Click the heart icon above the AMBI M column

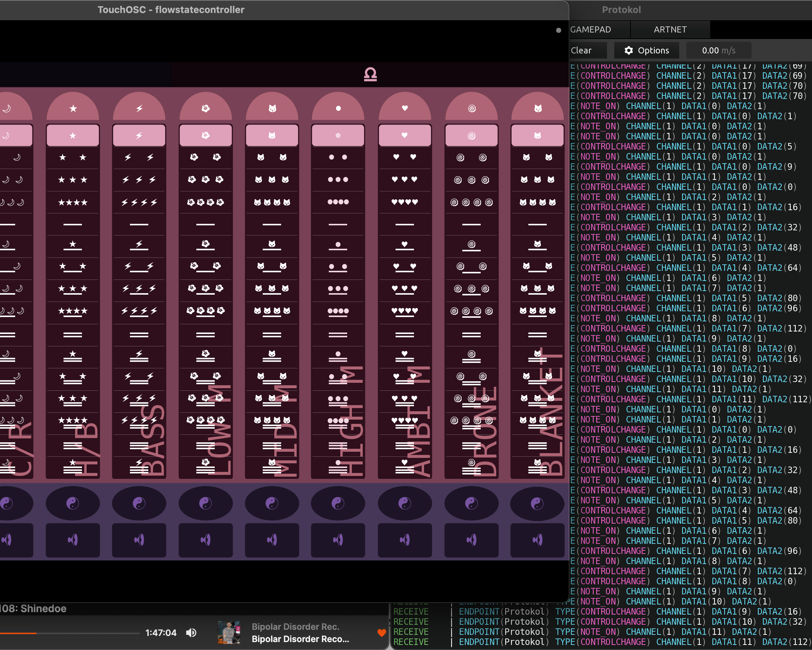coord(405,108)
